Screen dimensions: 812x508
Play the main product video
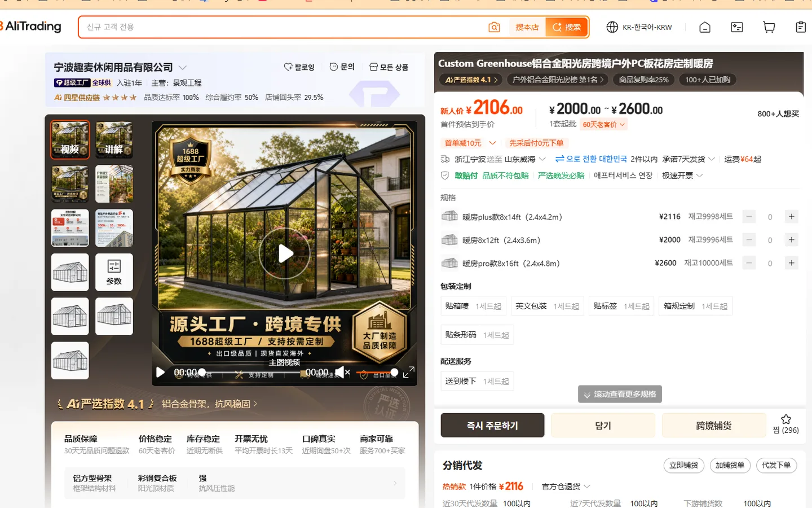click(x=285, y=254)
